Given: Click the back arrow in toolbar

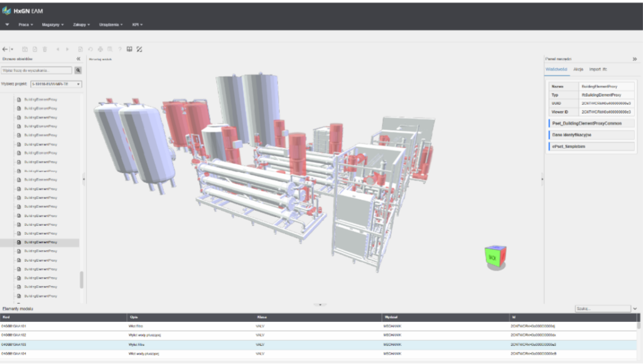Looking at the screenshot, I should 5,49.
